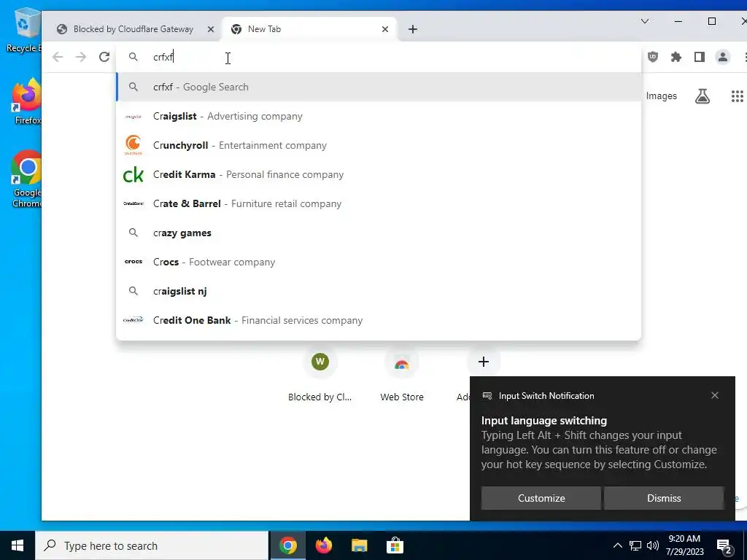Open the Images link
The image size is (747, 560).
click(661, 96)
